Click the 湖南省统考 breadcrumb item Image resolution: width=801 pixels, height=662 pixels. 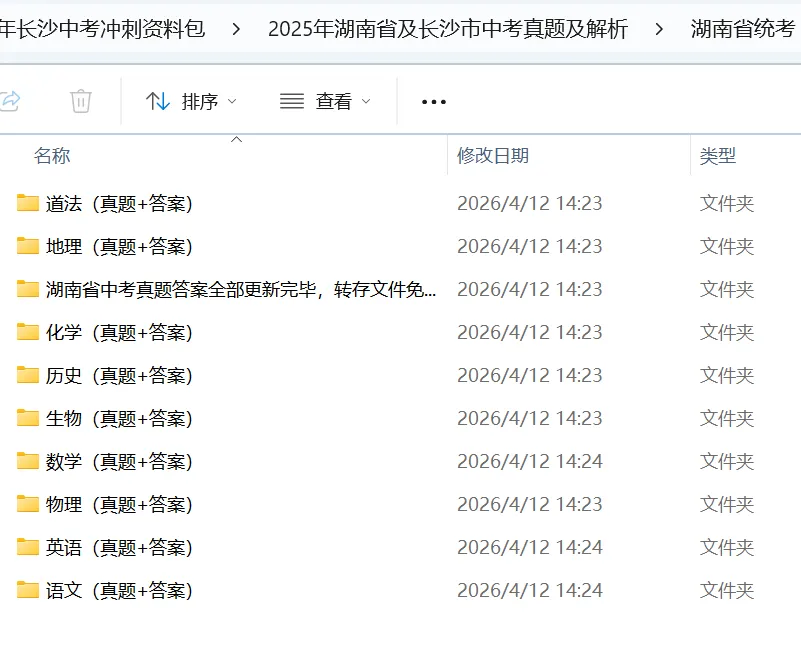[742, 30]
